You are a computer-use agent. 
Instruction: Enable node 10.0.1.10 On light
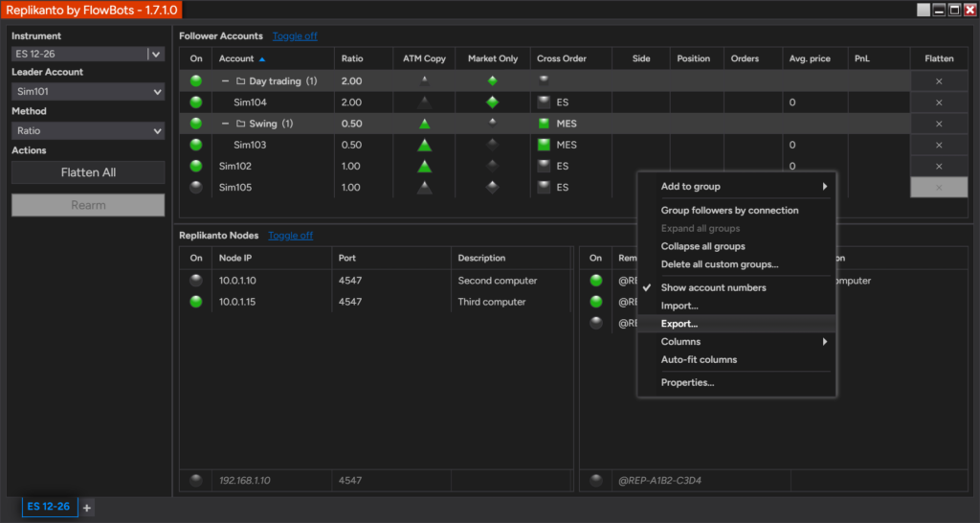click(x=196, y=281)
